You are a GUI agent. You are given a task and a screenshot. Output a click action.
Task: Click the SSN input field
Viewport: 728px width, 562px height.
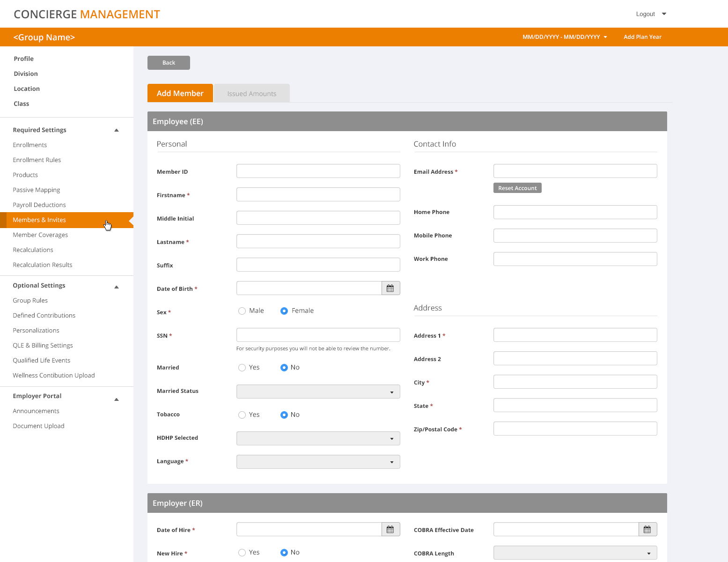click(x=318, y=335)
